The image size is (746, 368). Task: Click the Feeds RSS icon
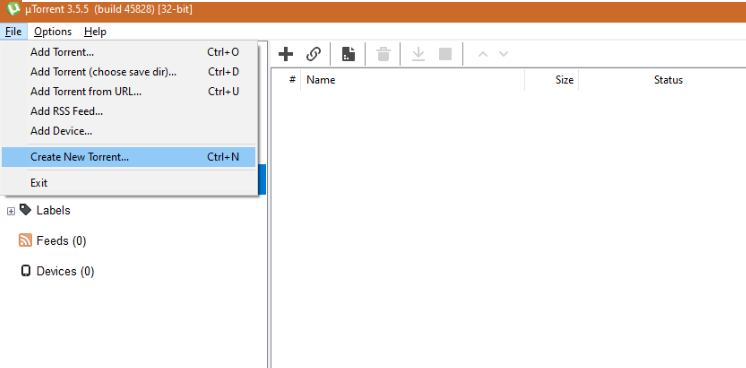click(25, 240)
